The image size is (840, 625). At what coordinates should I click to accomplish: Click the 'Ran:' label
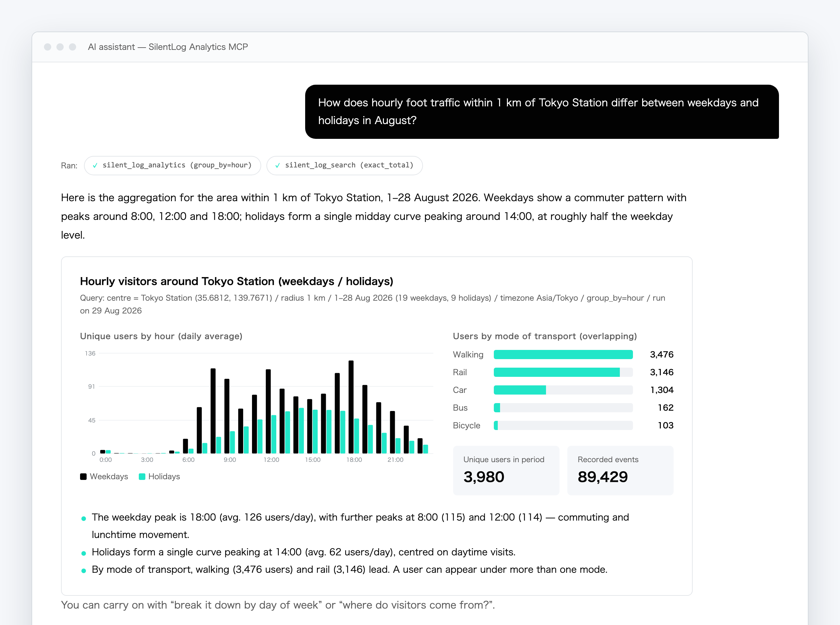[69, 166]
